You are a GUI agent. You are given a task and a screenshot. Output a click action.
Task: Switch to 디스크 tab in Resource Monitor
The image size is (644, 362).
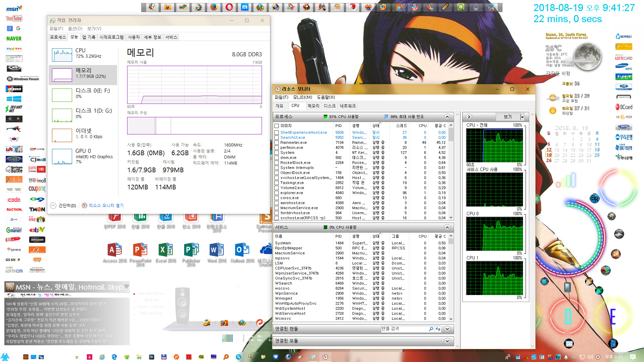(x=329, y=106)
